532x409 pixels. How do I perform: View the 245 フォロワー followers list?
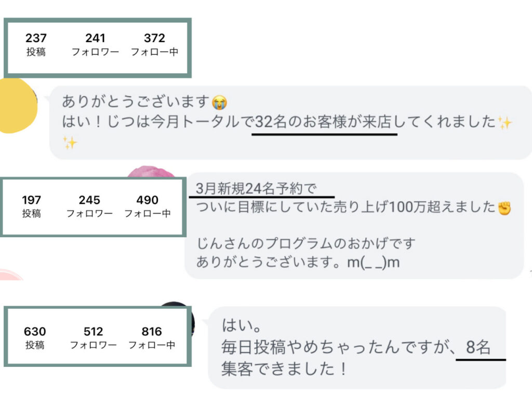click(x=89, y=206)
